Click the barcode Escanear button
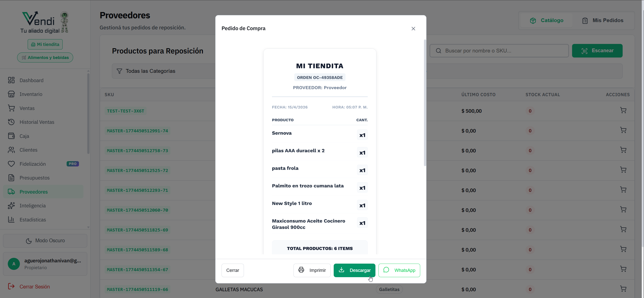 click(x=597, y=51)
